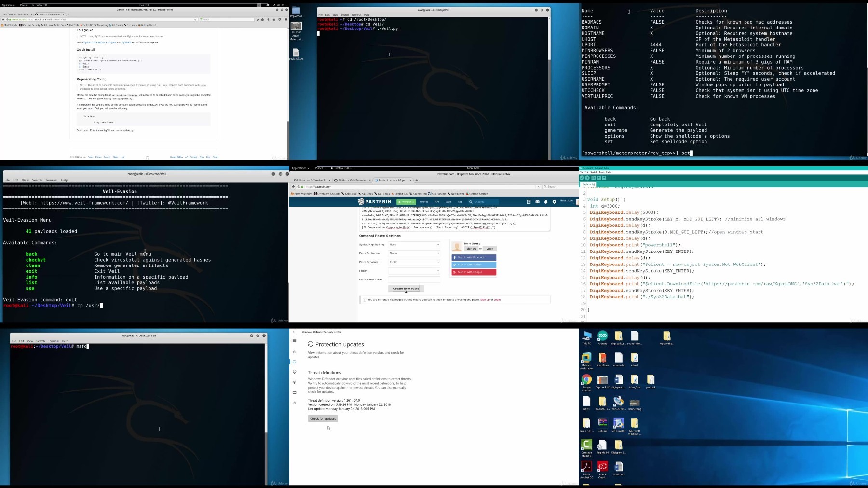The height and width of the screenshot is (488, 868).
Task: Focus the Paste Name / Title field
Action: click(414, 279)
